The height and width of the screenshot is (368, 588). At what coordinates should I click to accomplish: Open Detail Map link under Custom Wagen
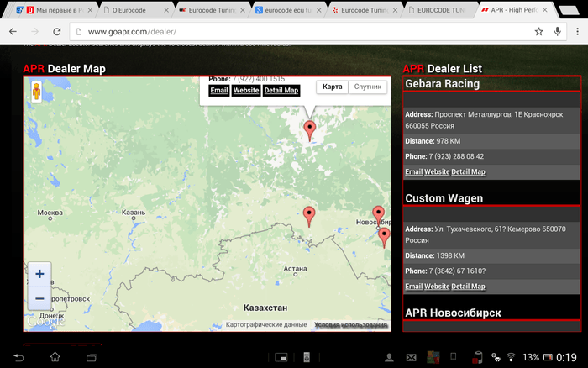click(468, 287)
